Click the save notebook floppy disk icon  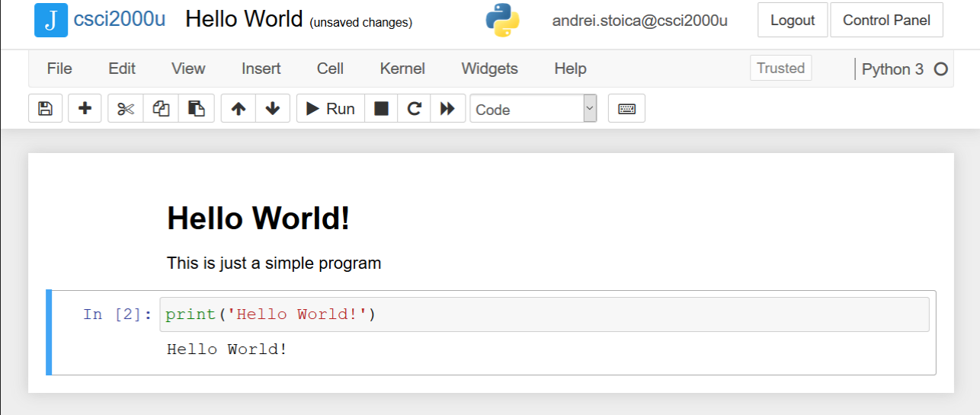click(45, 109)
